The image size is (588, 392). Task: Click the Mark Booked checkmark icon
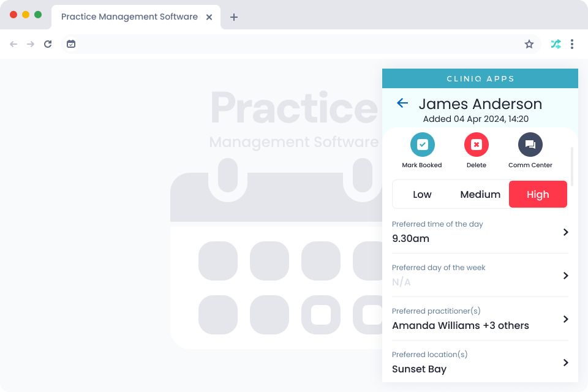(422, 145)
